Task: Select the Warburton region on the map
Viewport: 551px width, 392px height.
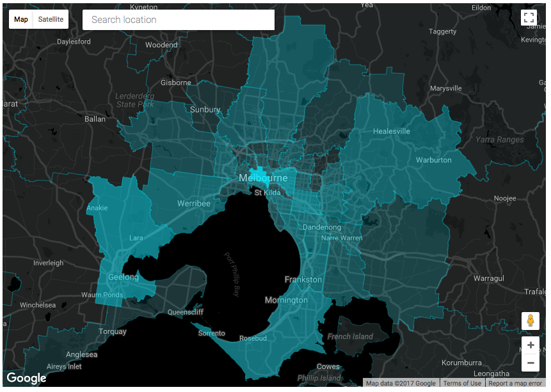Action: click(433, 160)
